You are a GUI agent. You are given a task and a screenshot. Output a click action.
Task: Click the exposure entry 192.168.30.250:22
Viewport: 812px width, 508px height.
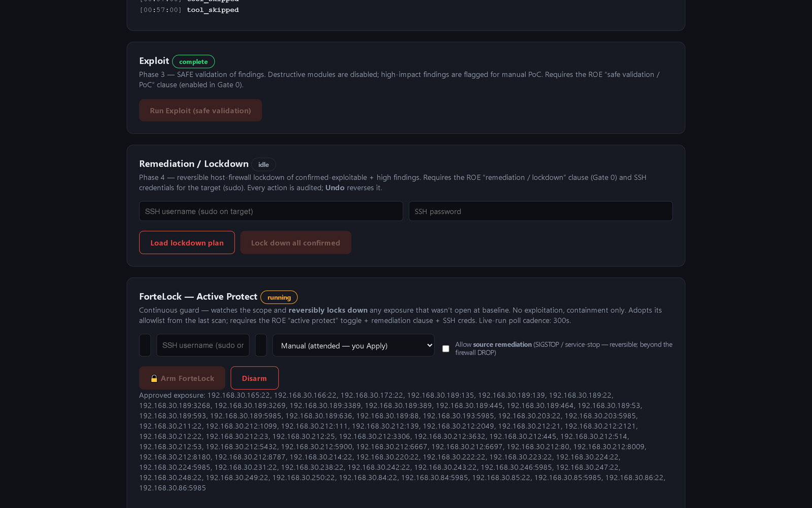tap(303, 478)
